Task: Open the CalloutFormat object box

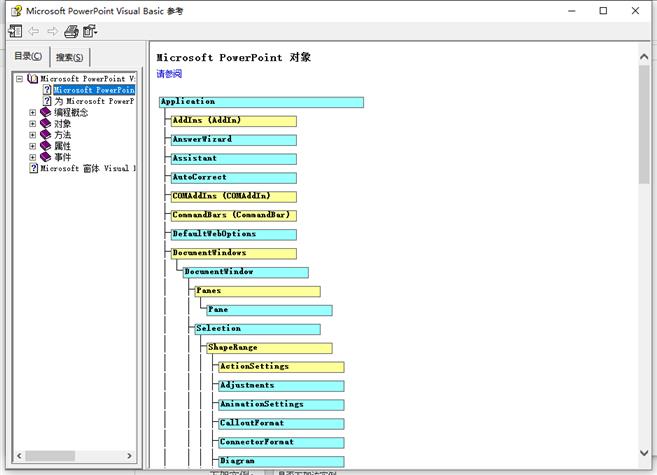Action: click(281, 423)
